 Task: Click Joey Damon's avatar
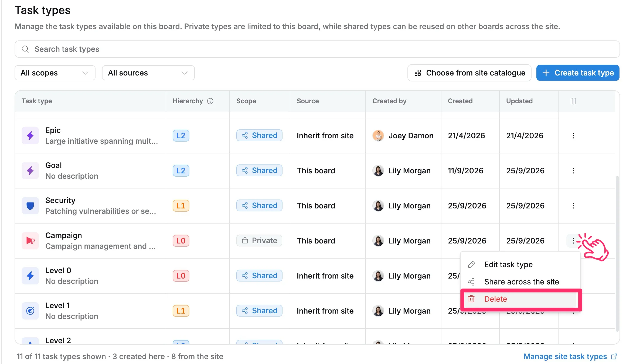378,136
